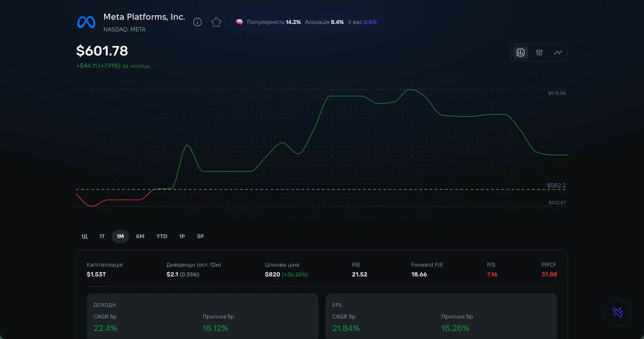Click the Капіталізація $1.53T value

pos(96,274)
